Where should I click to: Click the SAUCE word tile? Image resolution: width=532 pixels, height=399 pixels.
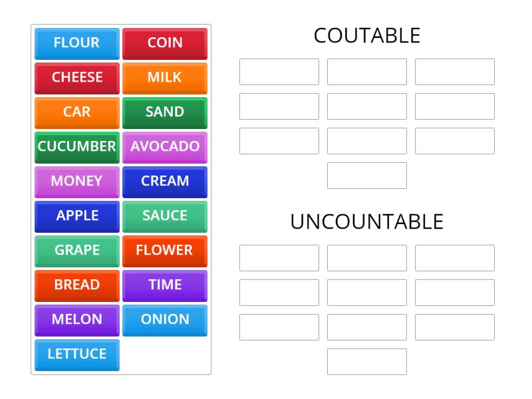(x=165, y=216)
